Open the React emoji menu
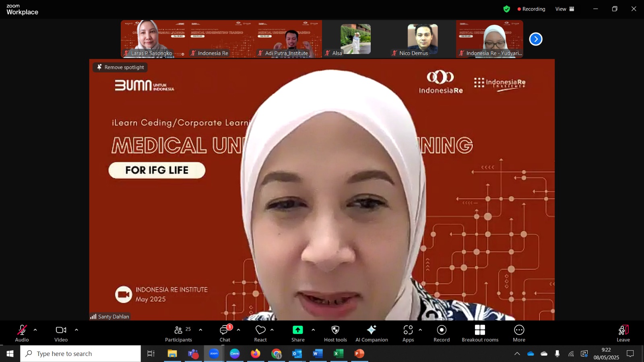The image size is (644, 362). 260,333
